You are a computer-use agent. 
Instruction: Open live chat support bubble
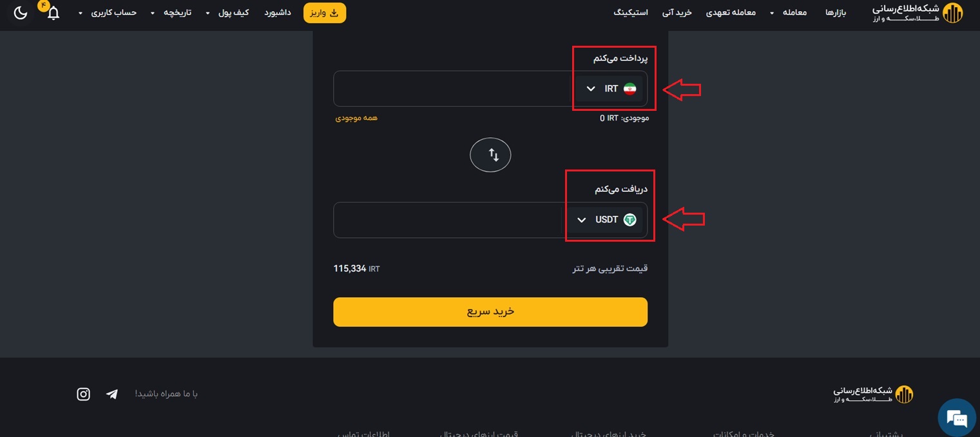[x=957, y=418]
